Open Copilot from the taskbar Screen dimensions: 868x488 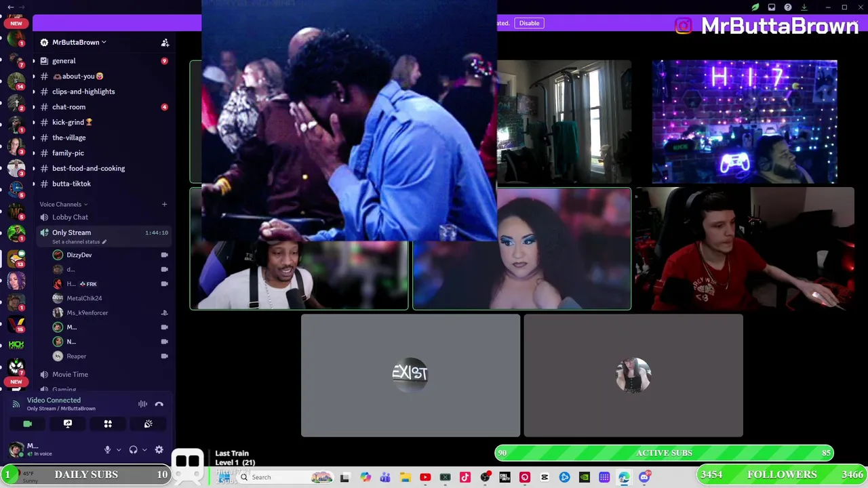point(366,477)
